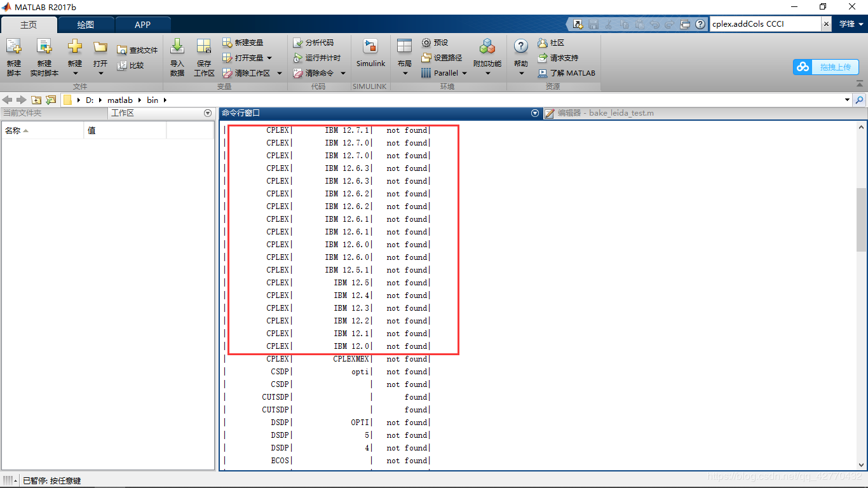Viewport: 868px width, 488px height.
Task: Click Set Path (设置路径)
Action: (x=442, y=58)
